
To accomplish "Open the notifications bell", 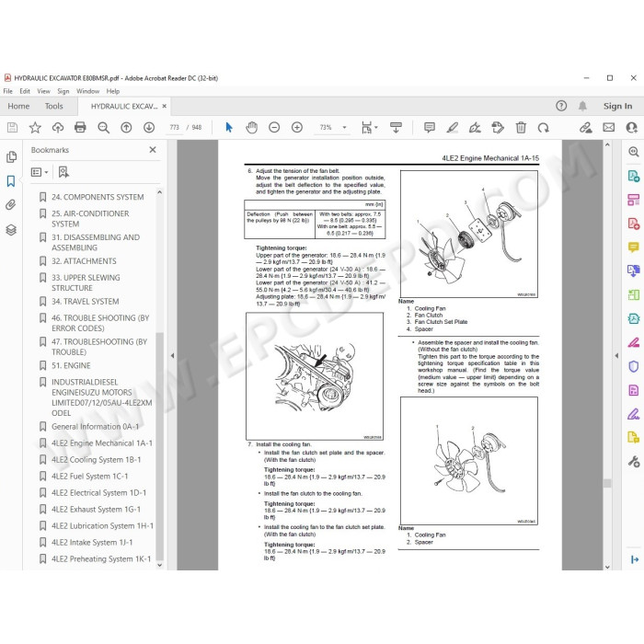I will click(x=582, y=106).
